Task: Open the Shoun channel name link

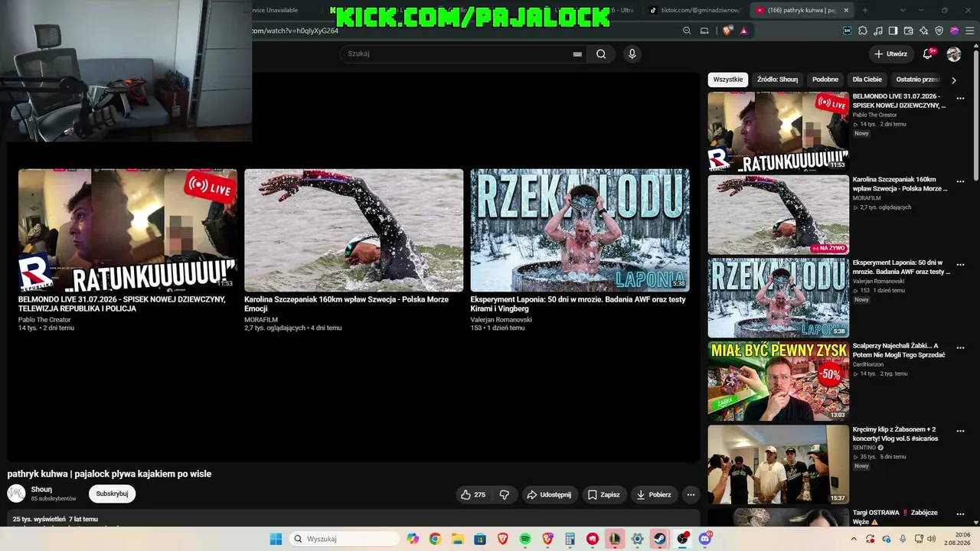Action: (41, 490)
